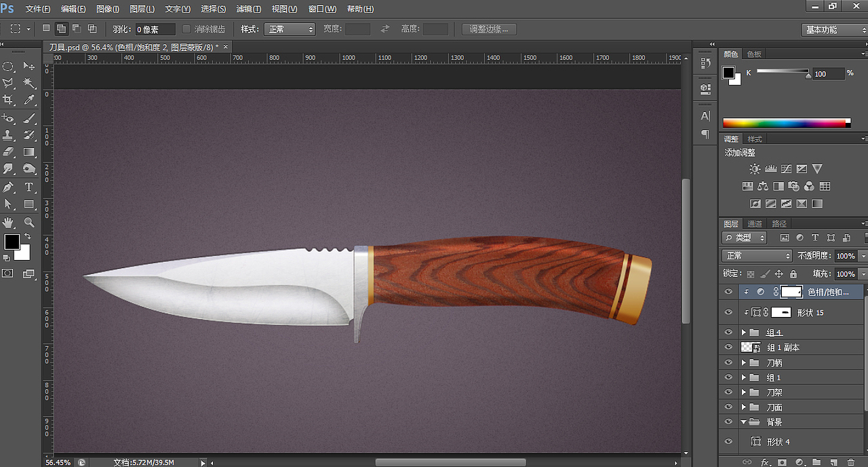868x467 pixels.
Task: Hide the 形状 15 layer
Action: [728, 312]
